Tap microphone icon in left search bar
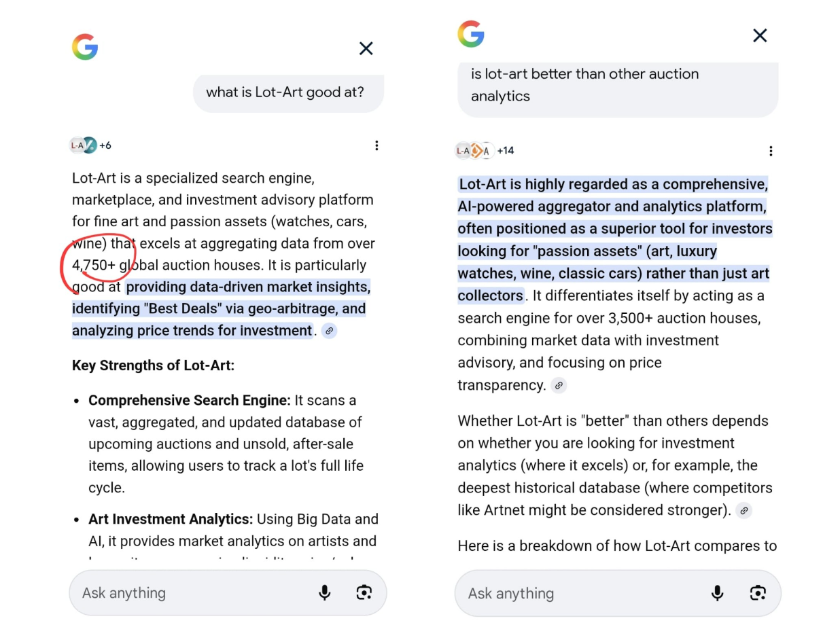840x644 pixels. tap(325, 592)
